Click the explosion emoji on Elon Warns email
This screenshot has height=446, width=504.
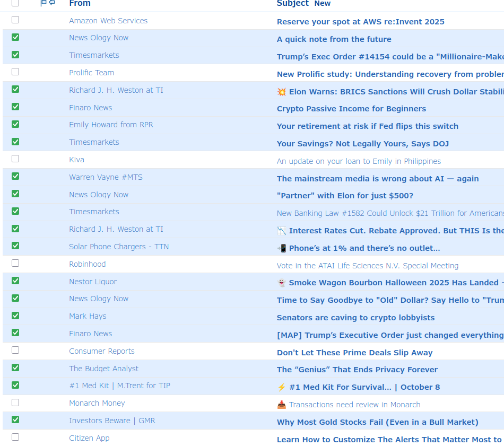click(282, 92)
